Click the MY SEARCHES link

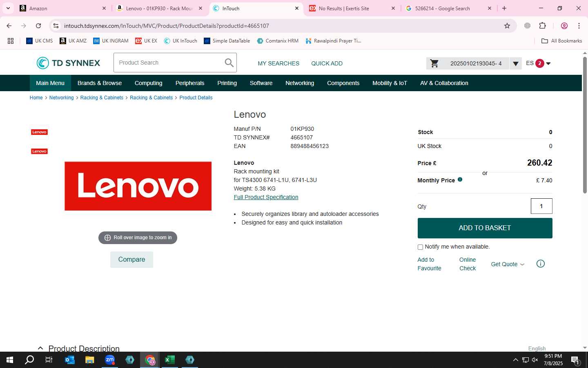point(278,63)
